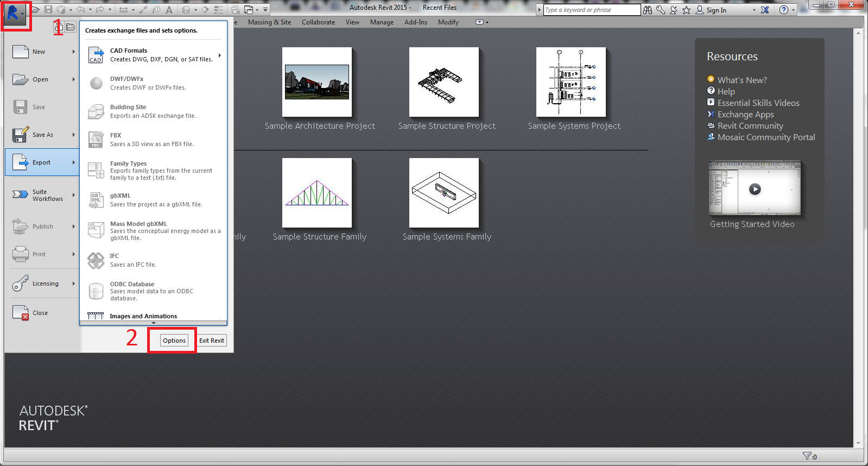Click the Exit Revit button
The image size is (868, 466).
(x=212, y=341)
